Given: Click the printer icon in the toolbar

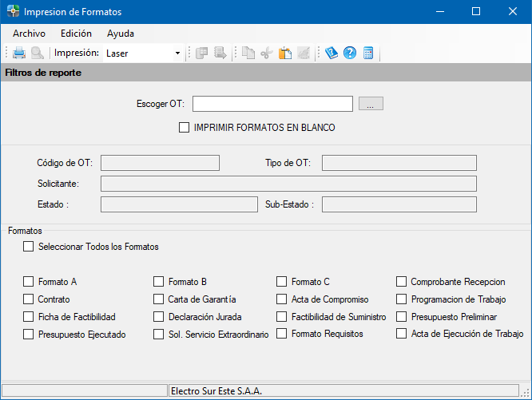Looking at the screenshot, I should [19, 53].
